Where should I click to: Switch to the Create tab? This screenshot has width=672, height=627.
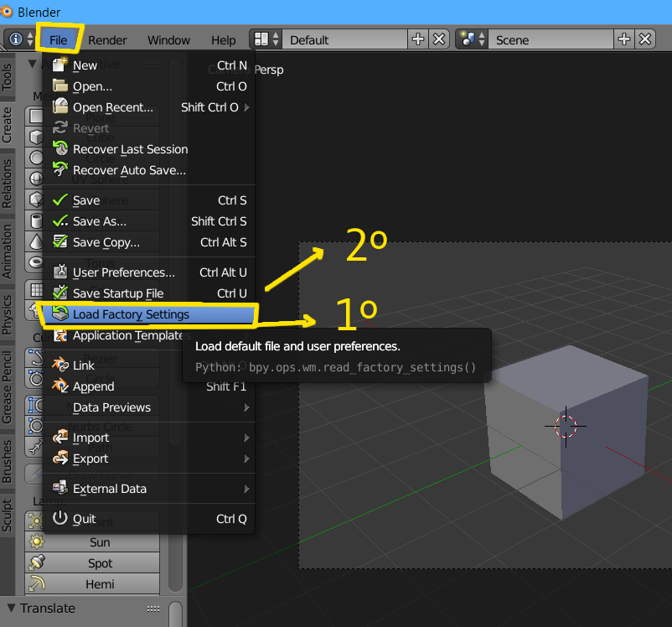pyautogui.click(x=8, y=125)
